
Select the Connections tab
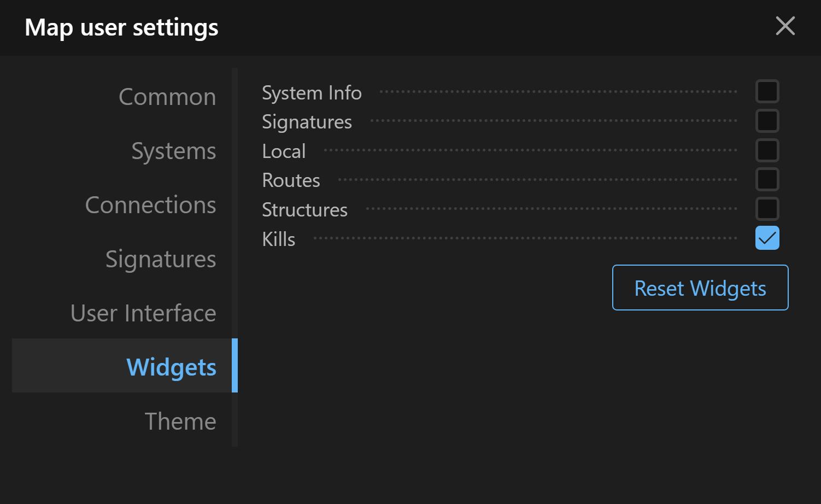coord(150,205)
